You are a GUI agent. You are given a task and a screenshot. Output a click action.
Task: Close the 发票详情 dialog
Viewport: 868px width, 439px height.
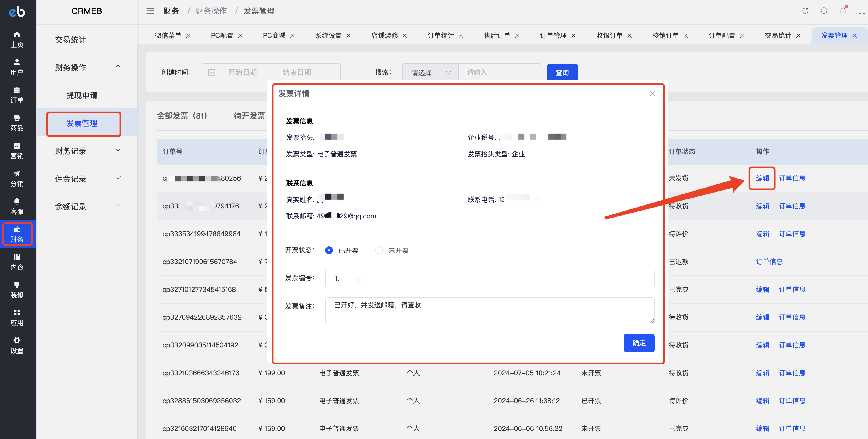[x=652, y=93]
